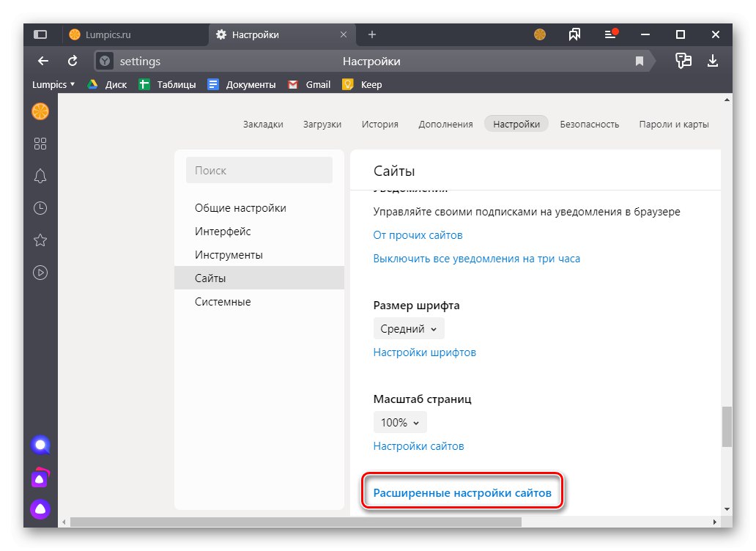The height and width of the screenshot is (551, 756).
Task: Open the Средний font size dropdown
Action: (x=408, y=328)
